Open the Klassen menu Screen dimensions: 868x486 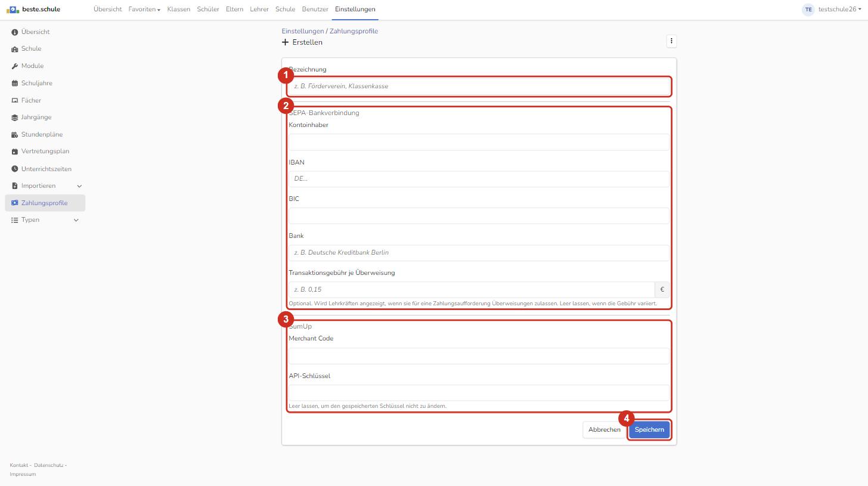pos(179,10)
